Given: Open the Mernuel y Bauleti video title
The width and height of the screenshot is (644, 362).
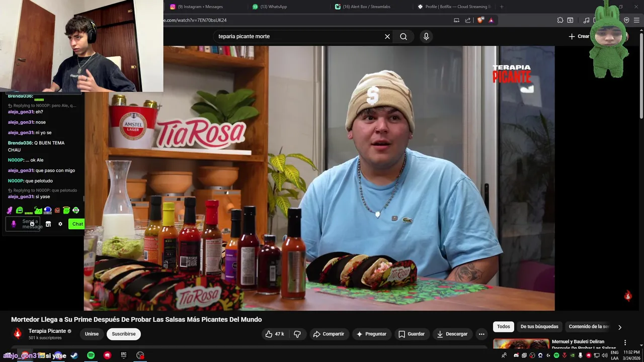Looking at the screenshot, I should tap(584, 344).
